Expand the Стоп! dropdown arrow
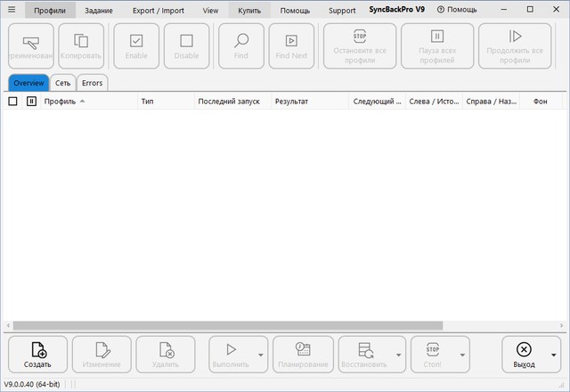 462,355
